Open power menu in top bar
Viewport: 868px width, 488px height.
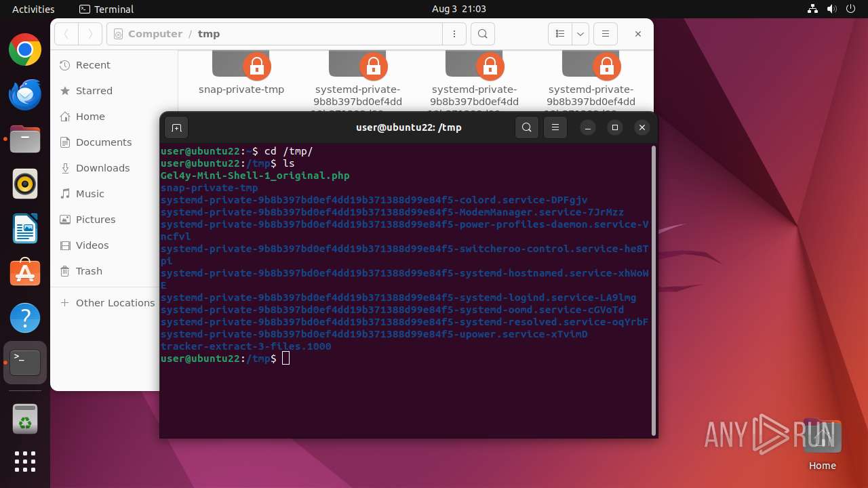(850, 9)
